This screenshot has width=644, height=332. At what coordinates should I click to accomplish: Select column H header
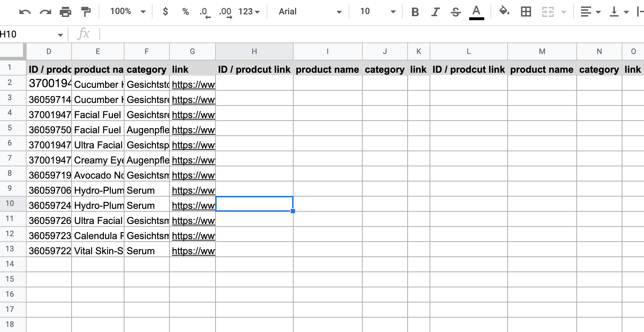click(x=254, y=51)
